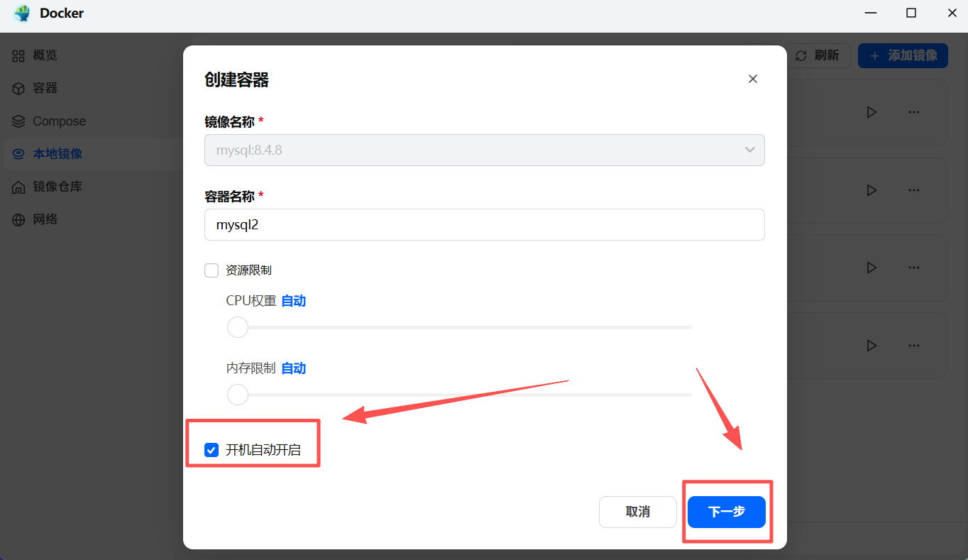Cancel with the 取消 button

pyautogui.click(x=638, y=512)
